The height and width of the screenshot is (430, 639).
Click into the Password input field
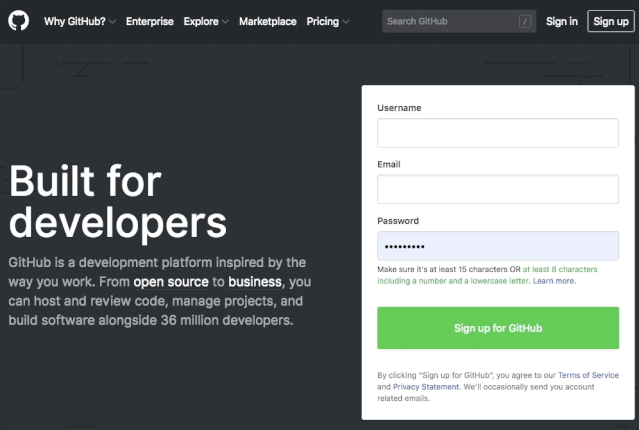(x=498, y=246)
